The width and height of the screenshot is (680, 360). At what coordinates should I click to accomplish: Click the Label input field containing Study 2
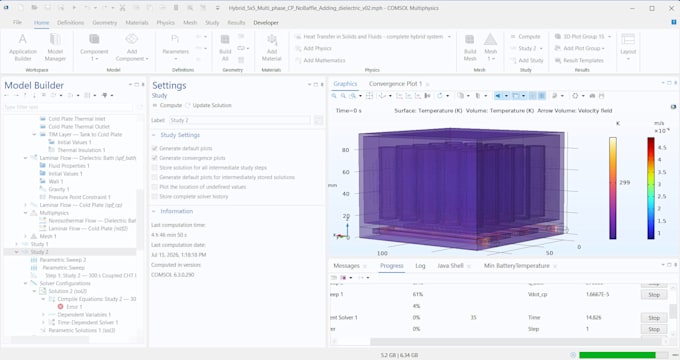(240, 120)
